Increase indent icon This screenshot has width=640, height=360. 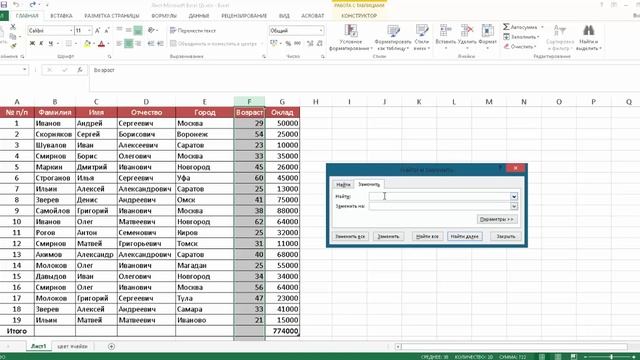pyautogui.click(x=160, y=43)
